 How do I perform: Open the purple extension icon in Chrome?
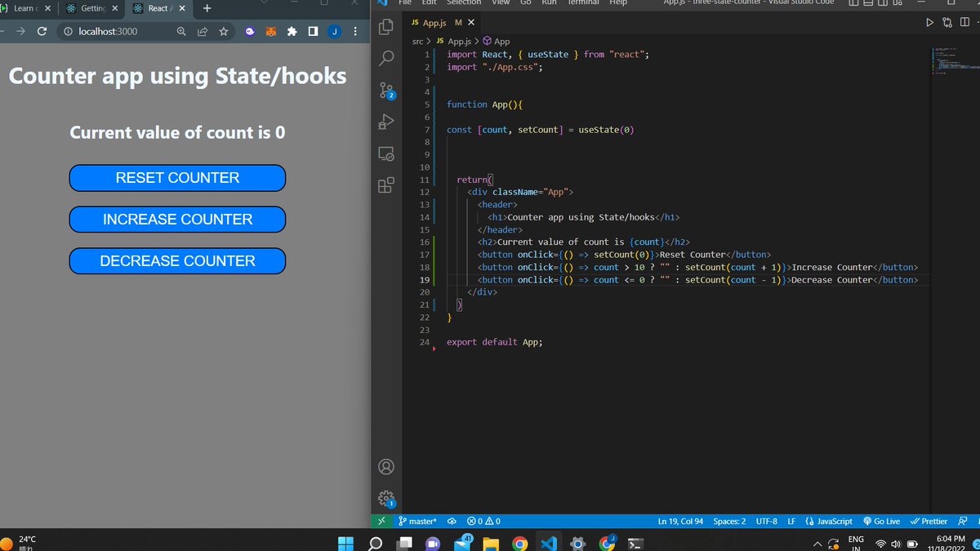(x=251, y=32)
